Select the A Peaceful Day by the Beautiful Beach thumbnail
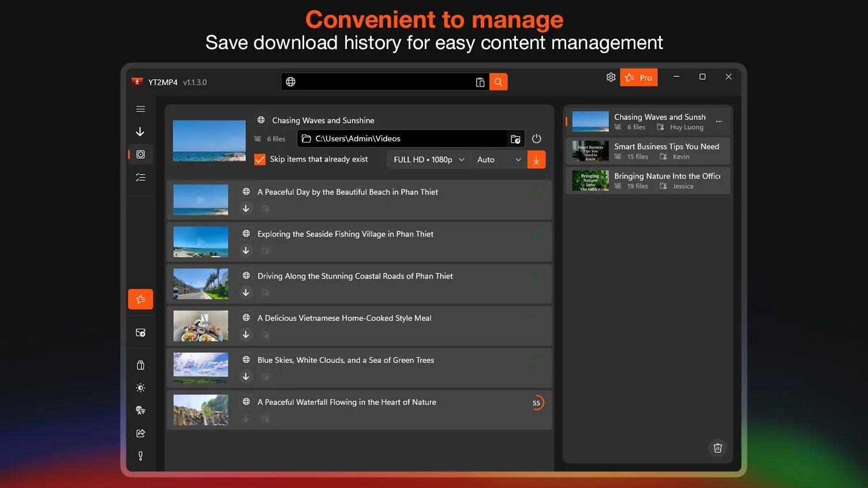The image size is (868, 488). click(201, 200)
